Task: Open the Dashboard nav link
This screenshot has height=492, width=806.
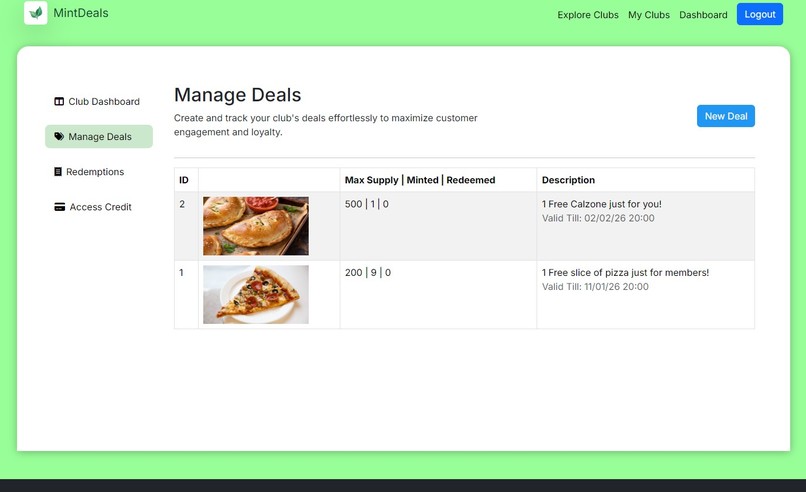Action: (x=703, y=15)
